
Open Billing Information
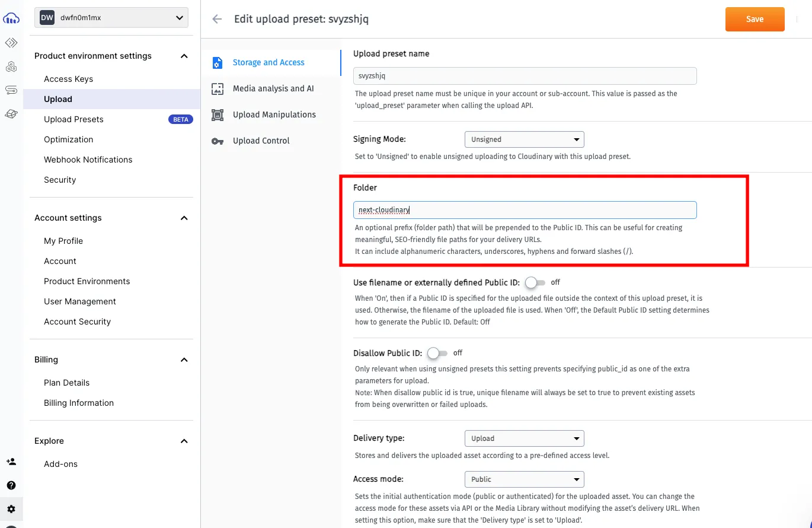tap(79, 403)
